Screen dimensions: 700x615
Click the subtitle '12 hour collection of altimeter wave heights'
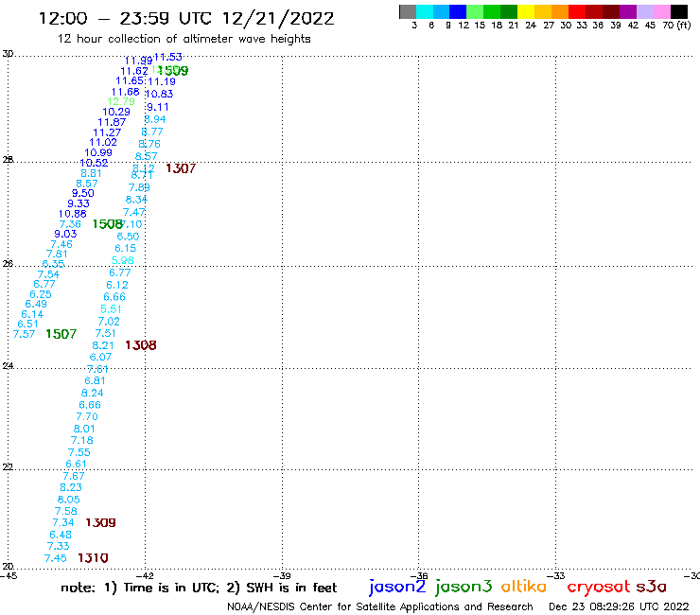pos(184,39)
